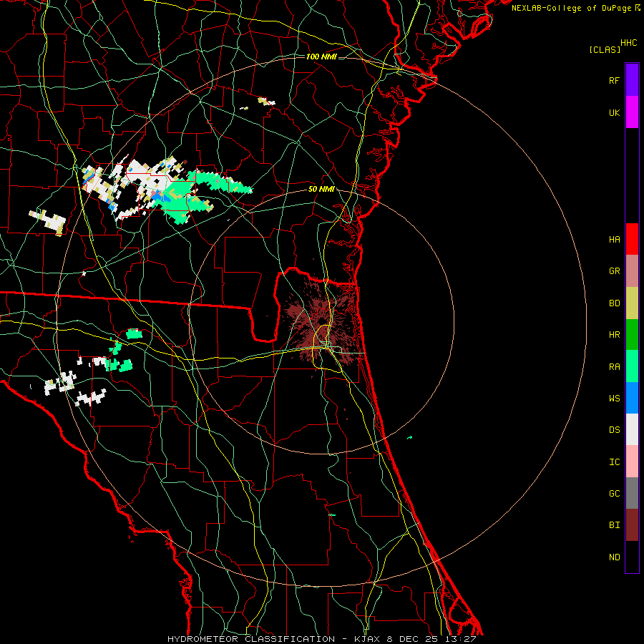Click the NEXLAB-College of DuPage text
644x644 pixels.
point(571,8)
